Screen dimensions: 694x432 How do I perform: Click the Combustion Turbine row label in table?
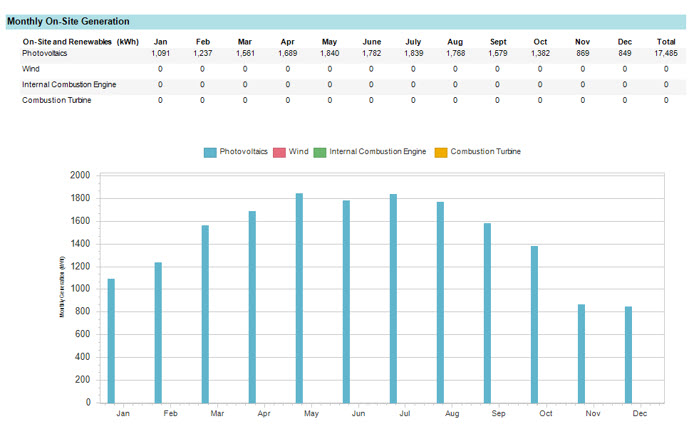click(x=57, y=100)
